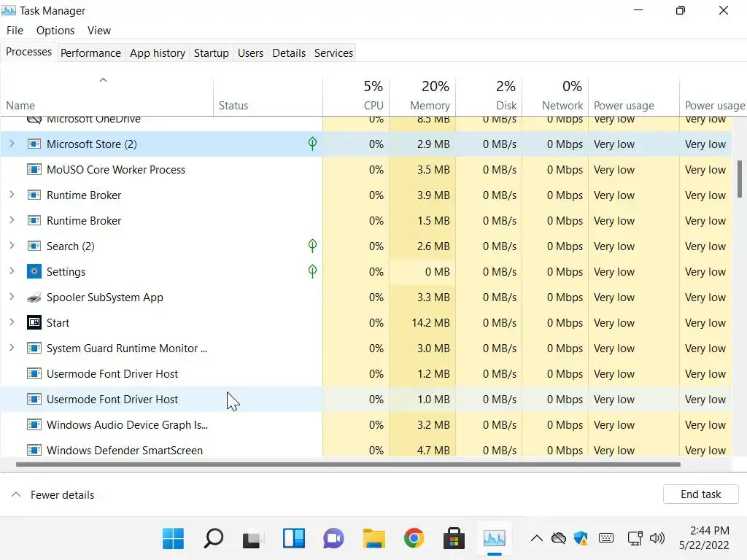The image size is (747, 560).
Task: Open the Chat app on the taskbar
Action: 333,539
